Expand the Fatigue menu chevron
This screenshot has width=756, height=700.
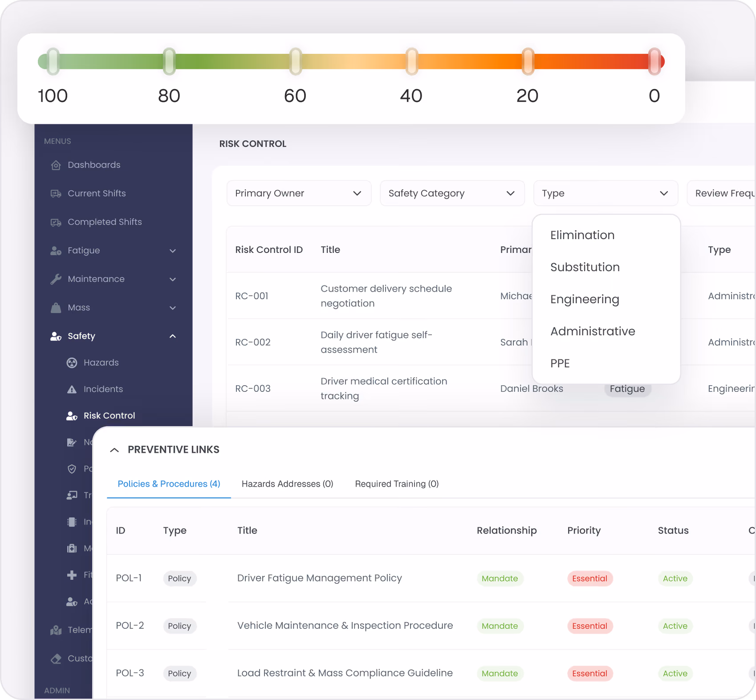(173, 251)
